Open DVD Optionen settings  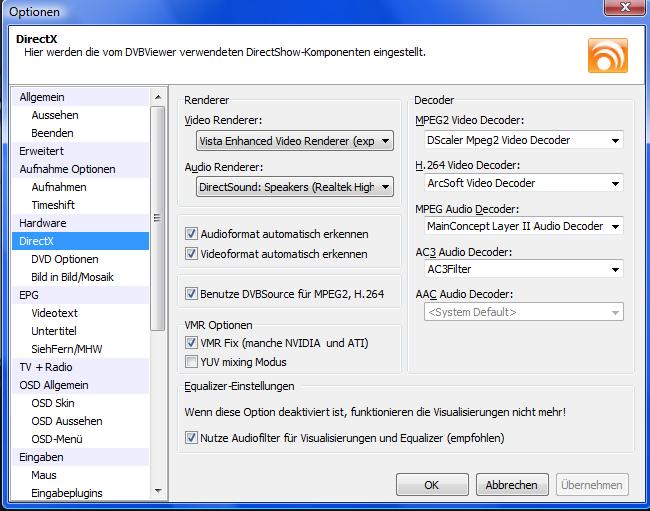(x=80, y=259)
